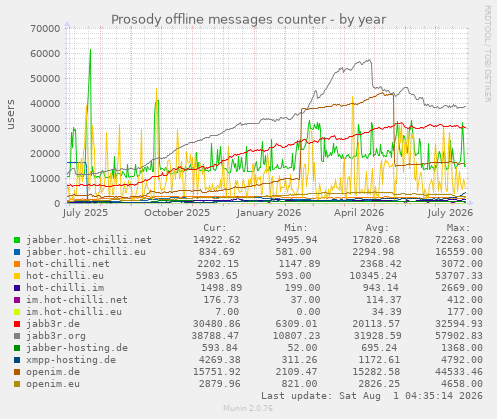Select the 'im.hot-chilli.eu' legend label

74,312
